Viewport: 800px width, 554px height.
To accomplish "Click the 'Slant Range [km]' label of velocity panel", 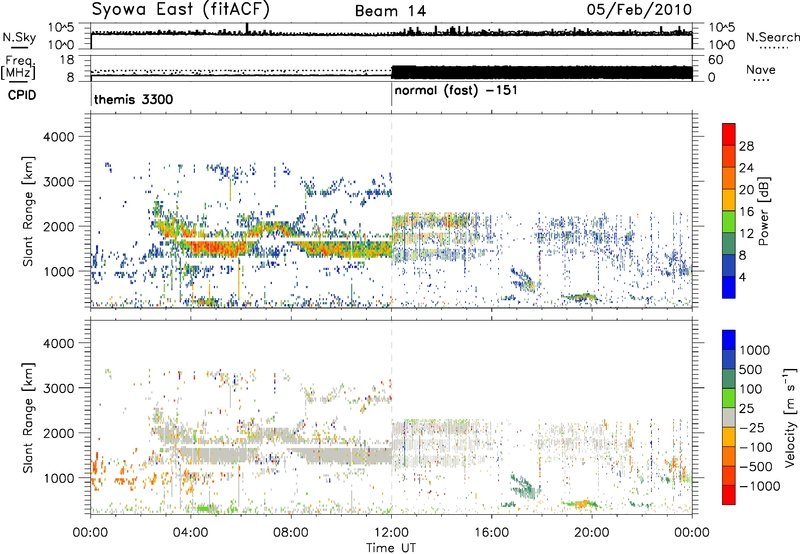I will coord(28,417).
